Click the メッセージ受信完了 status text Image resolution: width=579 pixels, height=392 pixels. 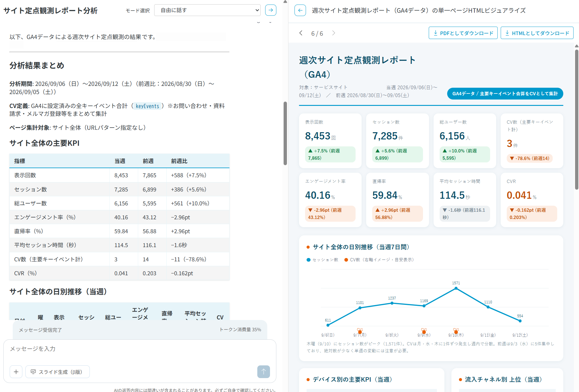40,330
